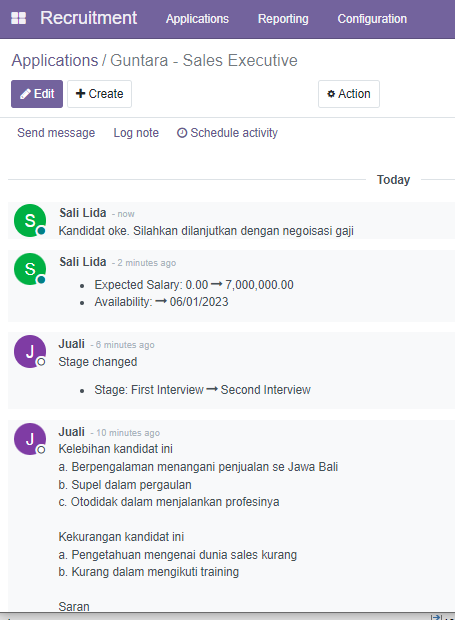The image size is (455, 620).
Task: Open the apps grid home icon
Action: pos(18,18)
